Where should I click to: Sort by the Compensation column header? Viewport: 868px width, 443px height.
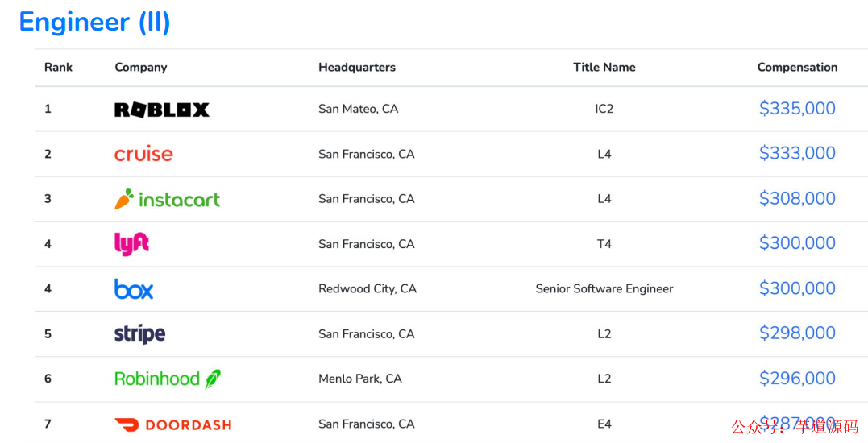tap(797, 68)
